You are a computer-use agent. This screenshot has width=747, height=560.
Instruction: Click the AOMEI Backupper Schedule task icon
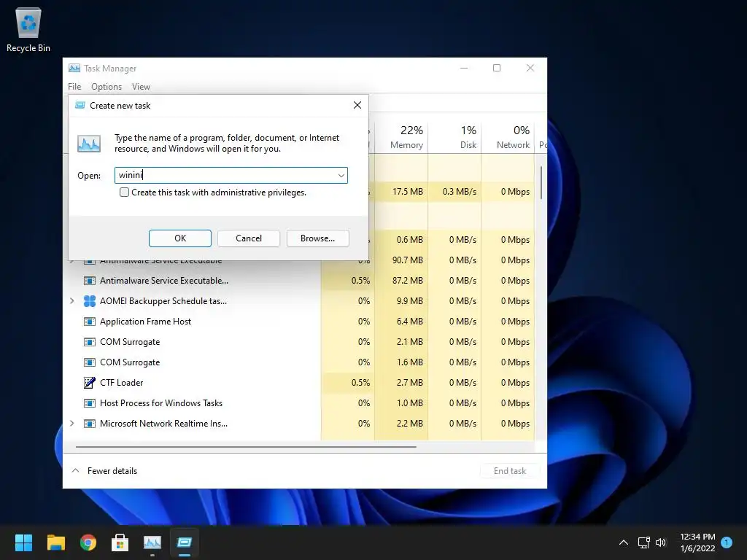click(x=90, y=301)
